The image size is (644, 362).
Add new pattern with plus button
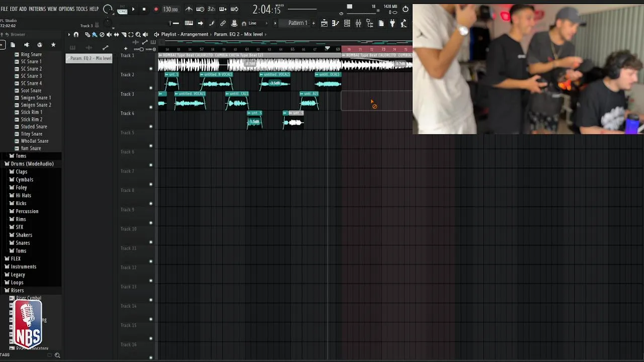[x=313, y=23]
